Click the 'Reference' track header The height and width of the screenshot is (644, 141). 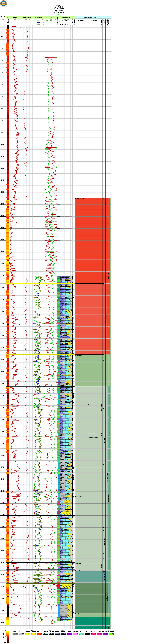(x=15, y=17)
